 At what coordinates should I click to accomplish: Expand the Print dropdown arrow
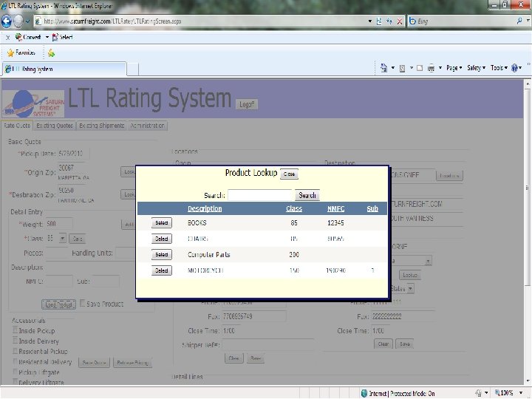click(x=440, y=68)
